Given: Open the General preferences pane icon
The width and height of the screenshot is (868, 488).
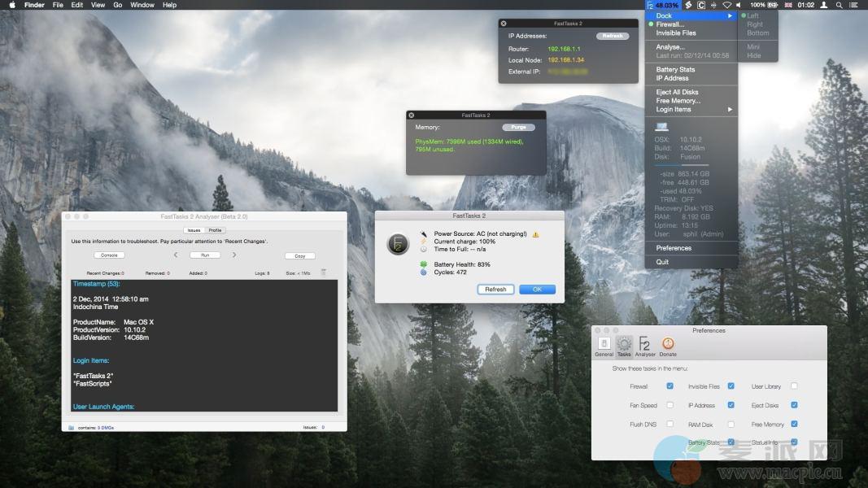Looking at the screenshot, I should click(604, 345).
